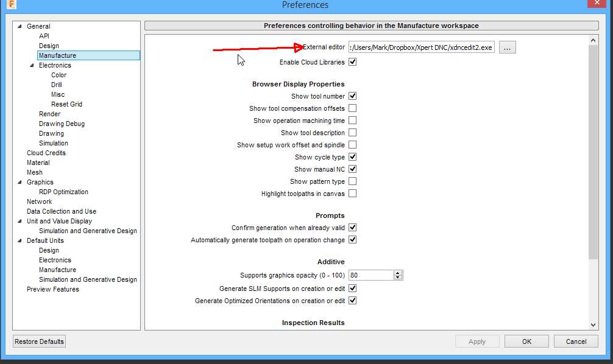613x364 pixels.
Task: Collapse the Graphics tree node
Action: pos(19,182)
